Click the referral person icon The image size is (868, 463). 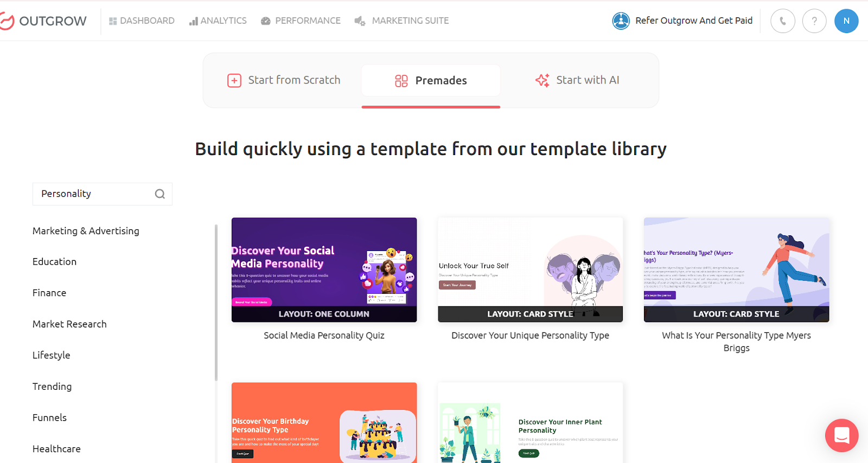621,21
